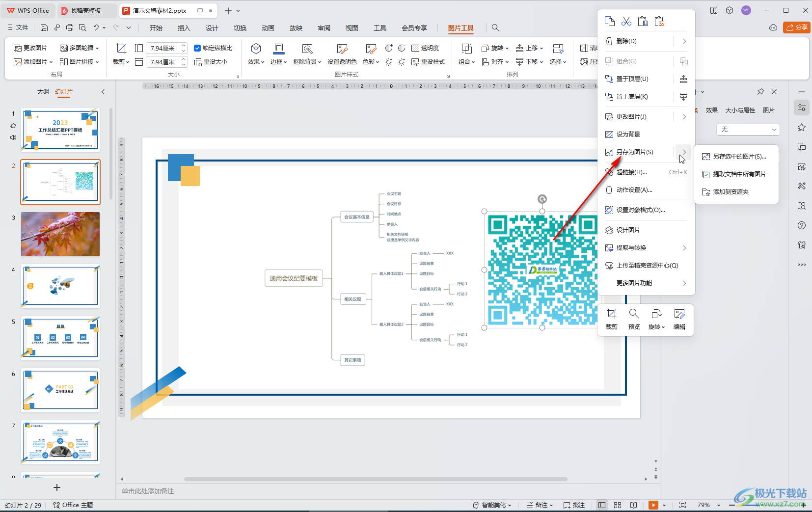Switch to reading view icon in status bar
The height and width of the screenshot is (512, 812).
(x=634, y=505)
